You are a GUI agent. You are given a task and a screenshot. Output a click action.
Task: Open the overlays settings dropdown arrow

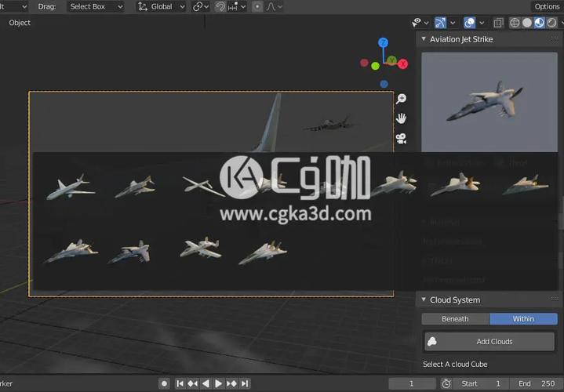[482, 23]
